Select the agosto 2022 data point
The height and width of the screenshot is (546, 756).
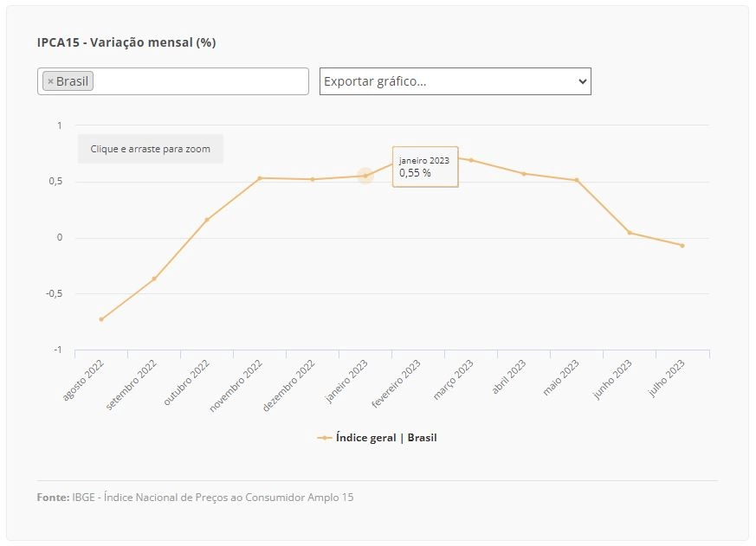[101, 319]
